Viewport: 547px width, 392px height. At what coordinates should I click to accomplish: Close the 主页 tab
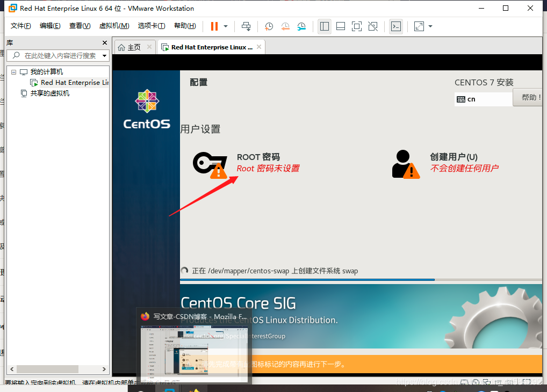click(x=149, y=47)
